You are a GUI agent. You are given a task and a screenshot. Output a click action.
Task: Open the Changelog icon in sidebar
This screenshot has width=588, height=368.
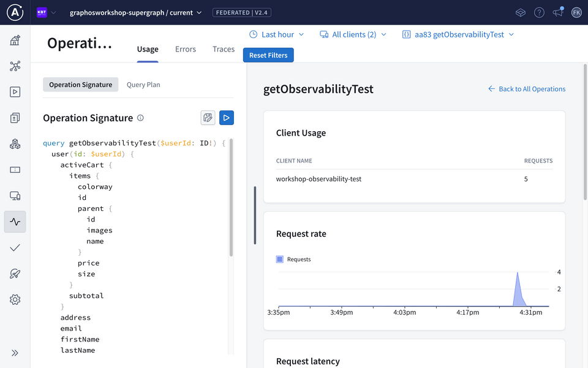click(15, 118)
